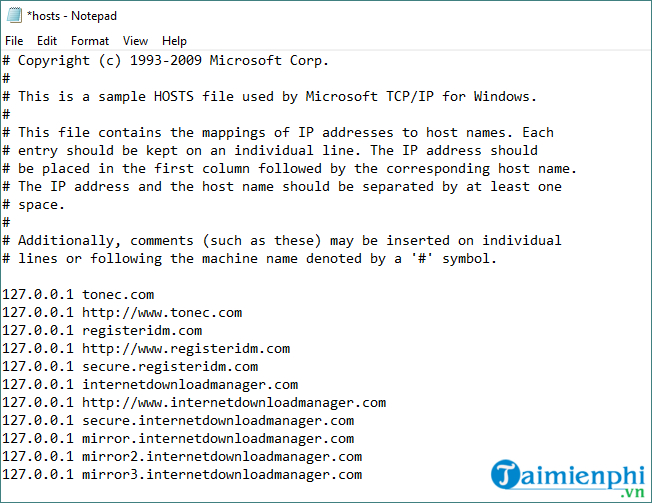
Task: Open the File menu
Action: (x=14, y=41)
